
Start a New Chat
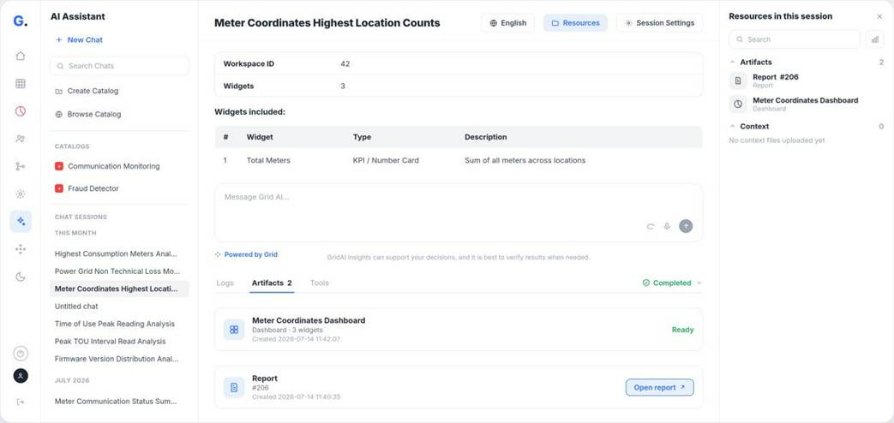[x=79, y=40]
